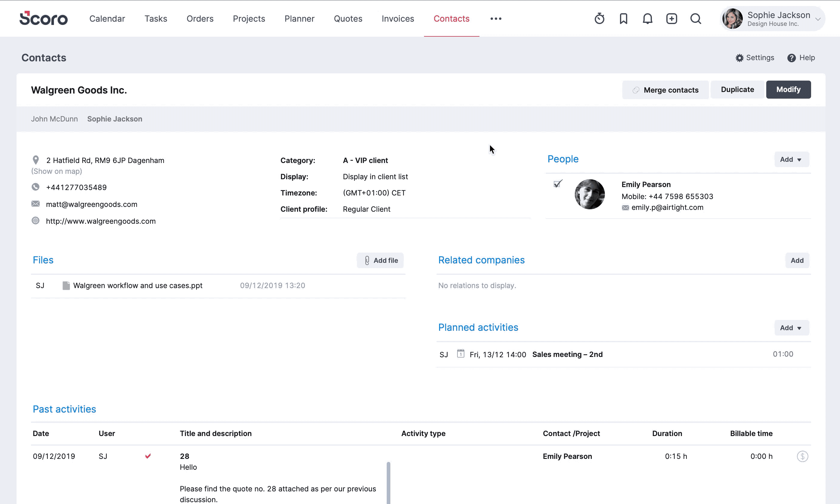This screenshot has width=840, height=504.
Task: Click the Add file button
Action: [x=380, y=260]
